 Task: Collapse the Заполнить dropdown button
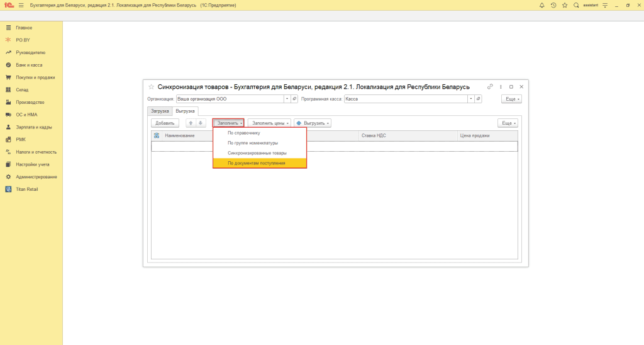[228, 123]
